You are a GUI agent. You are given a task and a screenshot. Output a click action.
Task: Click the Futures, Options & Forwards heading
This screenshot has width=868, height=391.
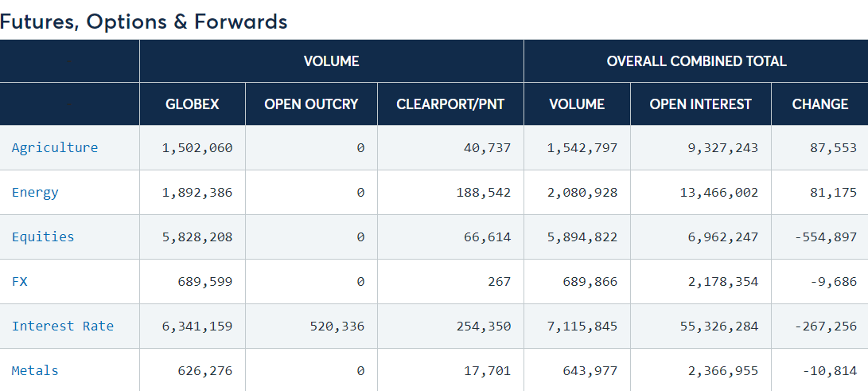click(x=144, y=22)
